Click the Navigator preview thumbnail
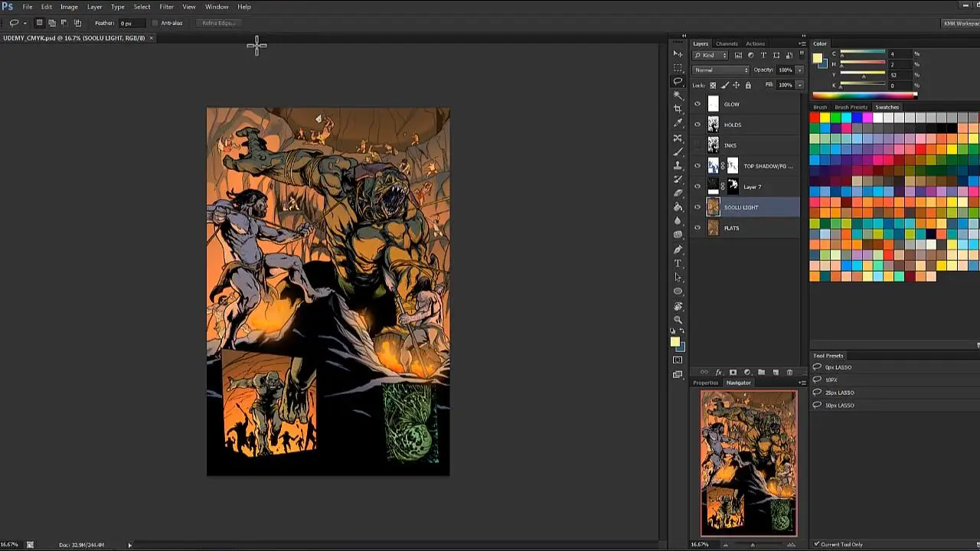 [x=749, y=463]
